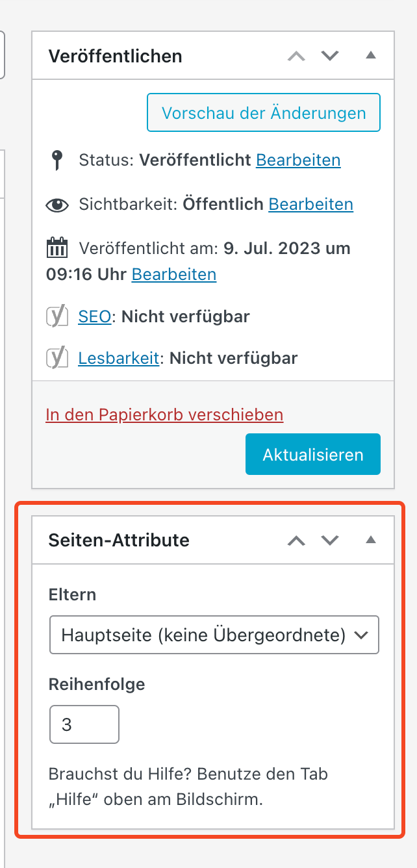Viewport: 417px width, 868px height.
Task: Move Veröffentlichen panel down
Action: [331, 56]
